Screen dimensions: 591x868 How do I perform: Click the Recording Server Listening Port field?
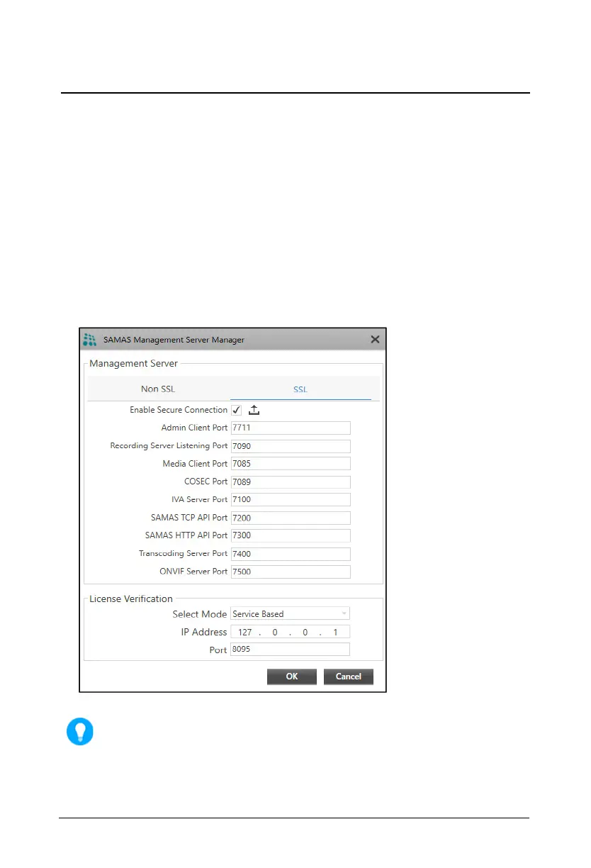[x=291, y=446]
